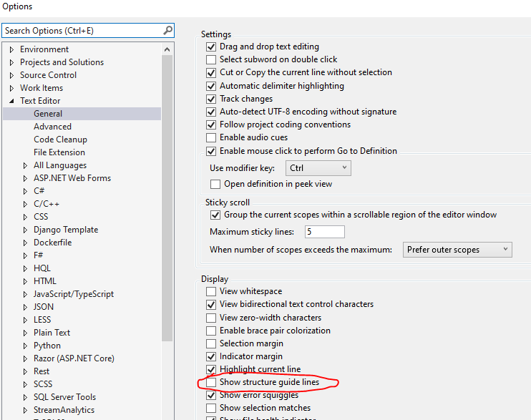This screenshot has width=531, height=420.
Task: Expand the StreamAnalytics node
Action: click(25, 410)
